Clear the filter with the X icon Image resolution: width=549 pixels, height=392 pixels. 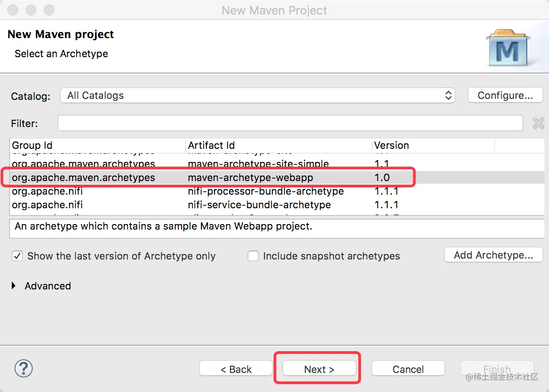(538, 123)
